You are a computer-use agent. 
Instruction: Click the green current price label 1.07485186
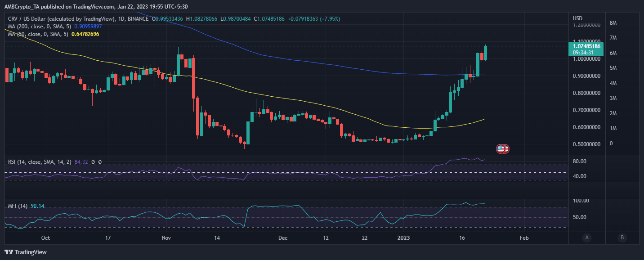click(584, 46)
